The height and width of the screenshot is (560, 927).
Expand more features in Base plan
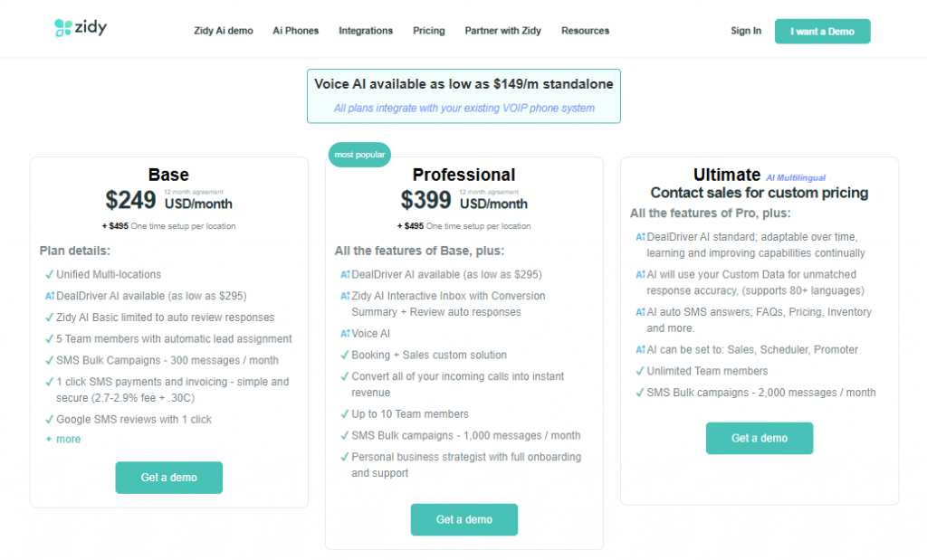[x=63, y=440]
